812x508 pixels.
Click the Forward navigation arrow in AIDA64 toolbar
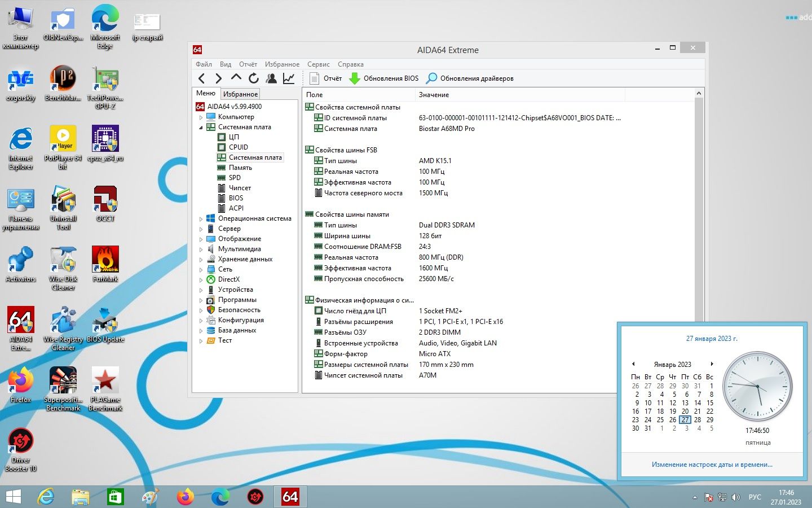pos(219,78)
